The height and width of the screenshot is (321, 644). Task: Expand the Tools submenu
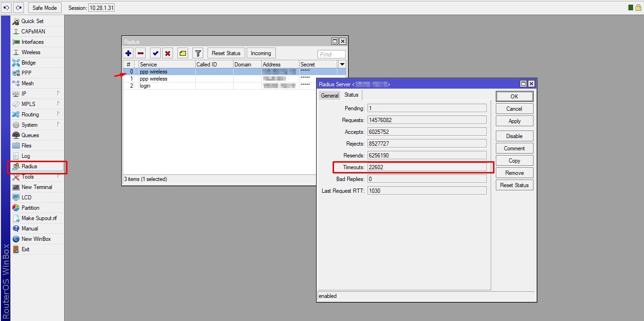(x=37, y=177)
